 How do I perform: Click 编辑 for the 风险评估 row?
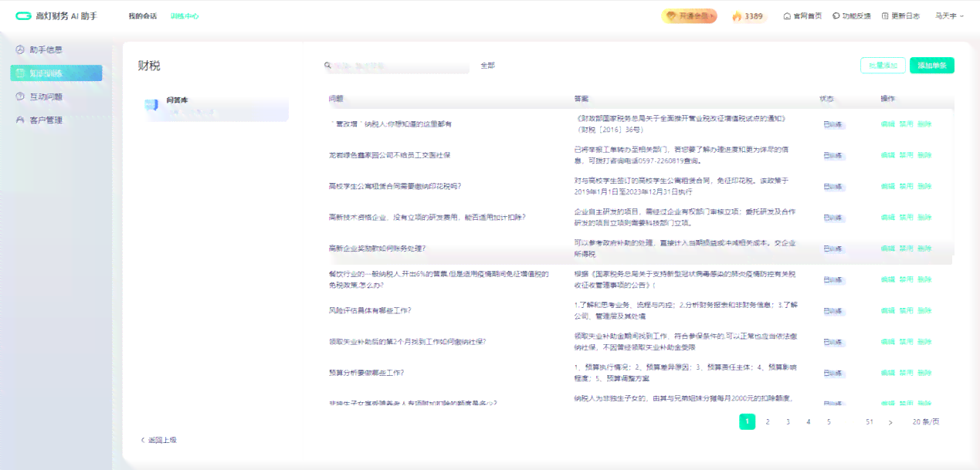(x=887, y=310)
